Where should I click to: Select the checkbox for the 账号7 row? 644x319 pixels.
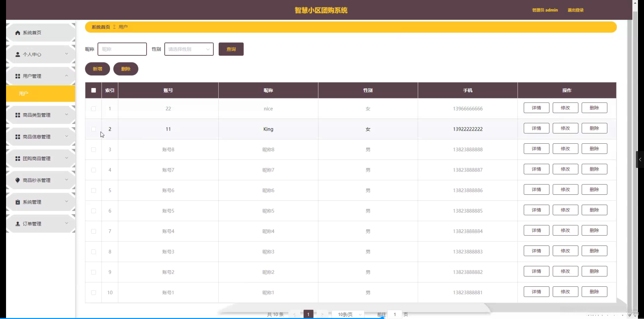(94, 170)
